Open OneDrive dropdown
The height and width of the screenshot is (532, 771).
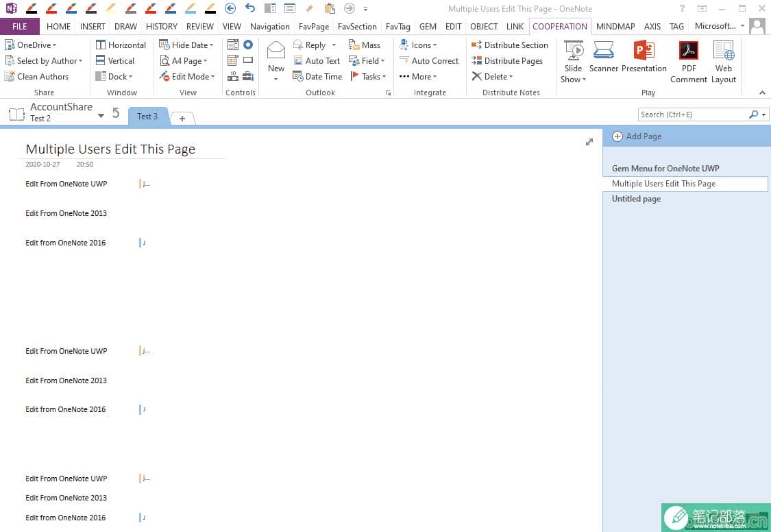(x=30, y=45)
